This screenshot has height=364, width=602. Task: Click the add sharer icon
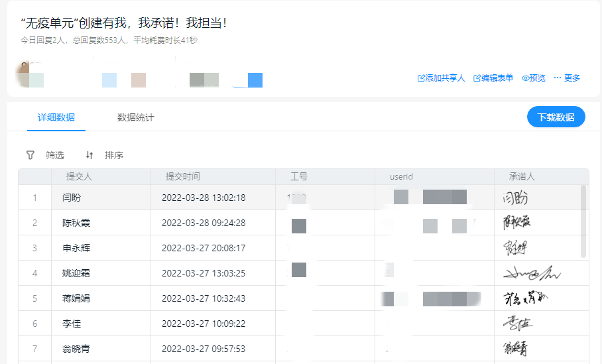coord(421,78)
